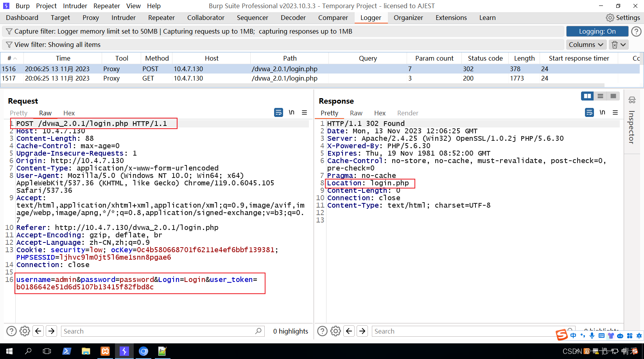Open the Logger help question mark icon

click(636, 31)
